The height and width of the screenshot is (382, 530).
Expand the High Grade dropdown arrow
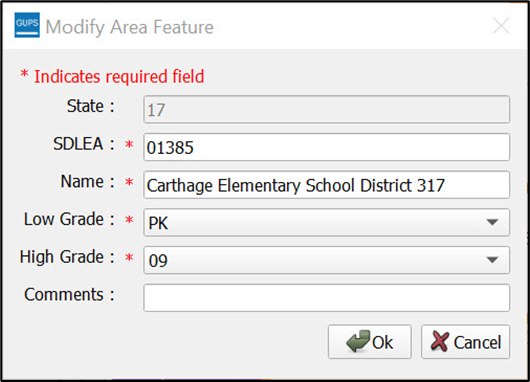492,260
